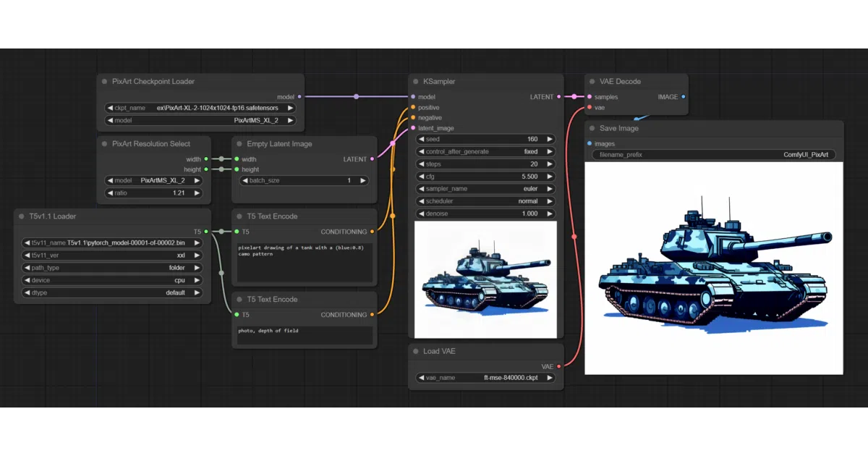Click the CONDITIONING output of the photo T5 Text Encode

pyautogui.click(x=373, y=315)
